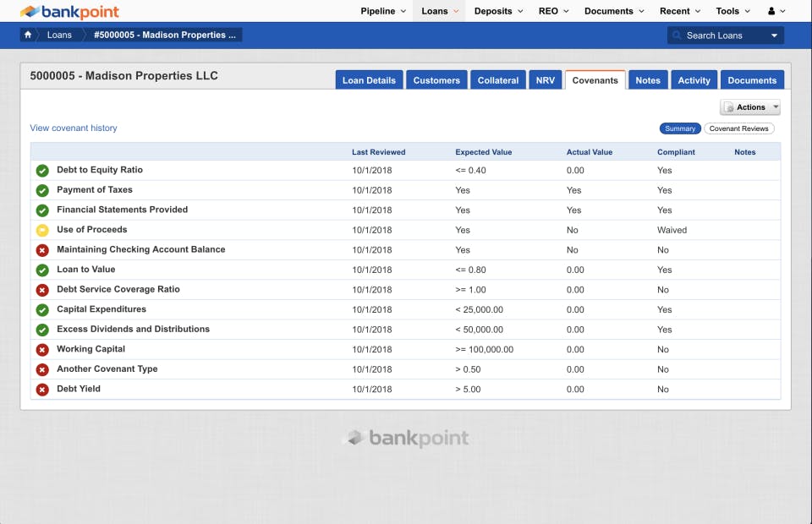Open the loan Documents tab
Image resolution: width=812 pixels, height=524 pixels.
752,80
